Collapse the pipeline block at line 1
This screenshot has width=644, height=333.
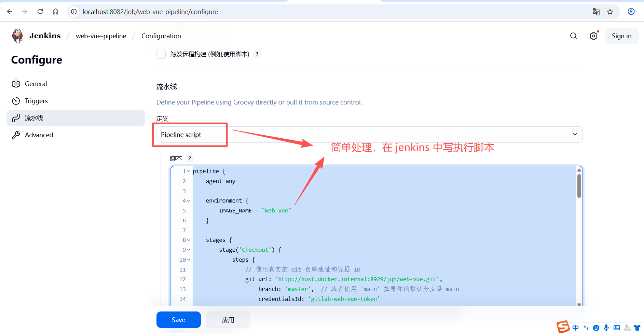pos(189,171)
